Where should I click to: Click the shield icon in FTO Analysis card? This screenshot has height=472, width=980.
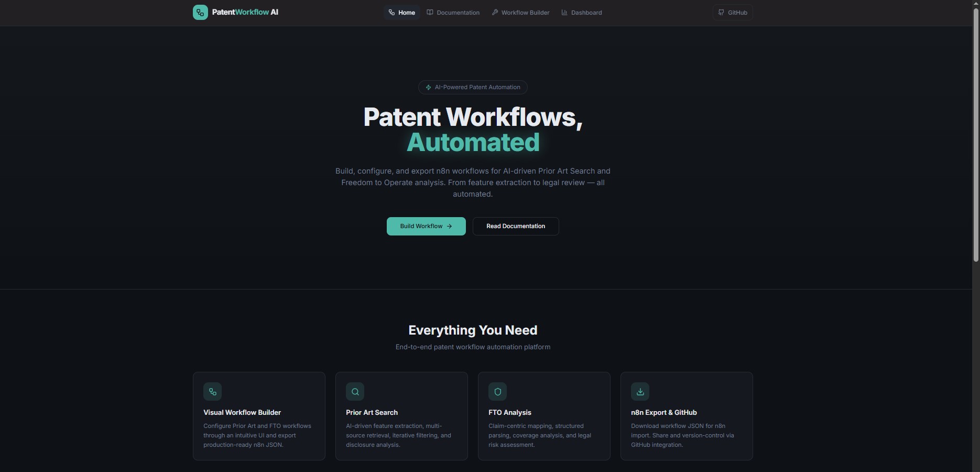coord(497,392)
